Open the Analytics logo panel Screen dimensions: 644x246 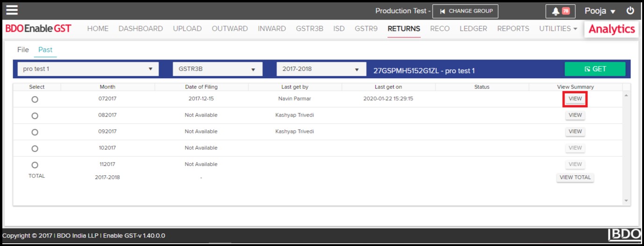(x=611, y=29)
